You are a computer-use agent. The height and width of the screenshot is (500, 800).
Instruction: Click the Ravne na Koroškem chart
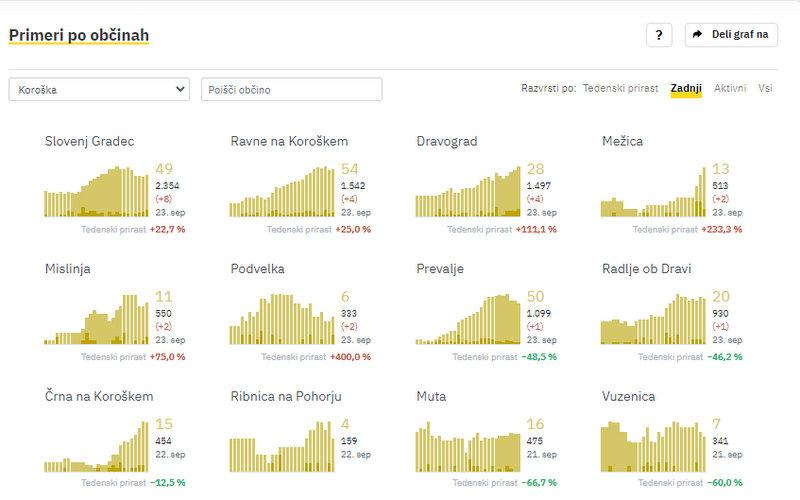[283, 190]
